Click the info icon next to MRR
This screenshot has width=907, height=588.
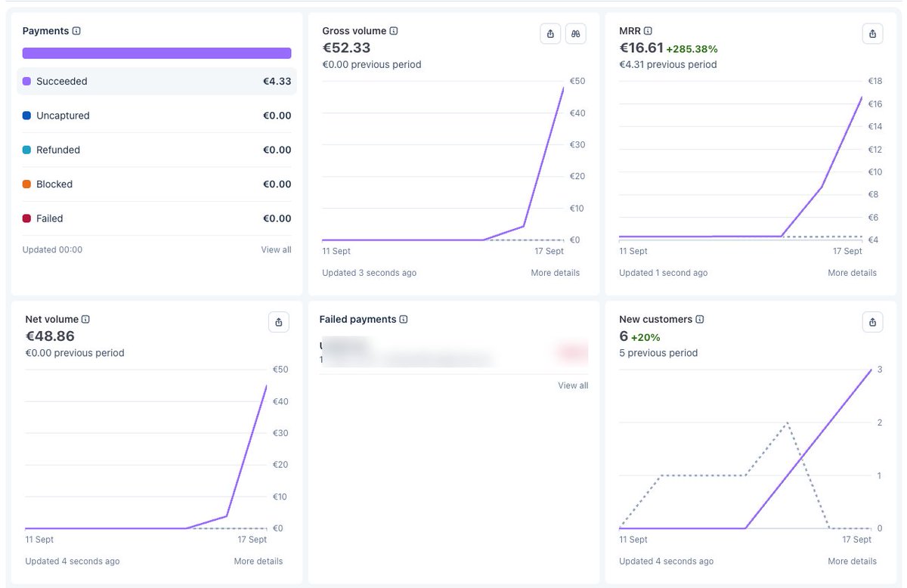(x=648, y=31)
